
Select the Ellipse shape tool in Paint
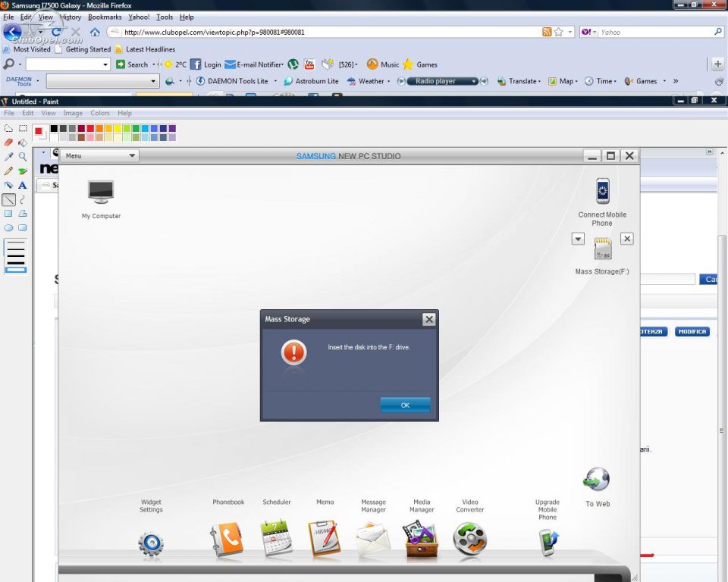click(8, 228)
